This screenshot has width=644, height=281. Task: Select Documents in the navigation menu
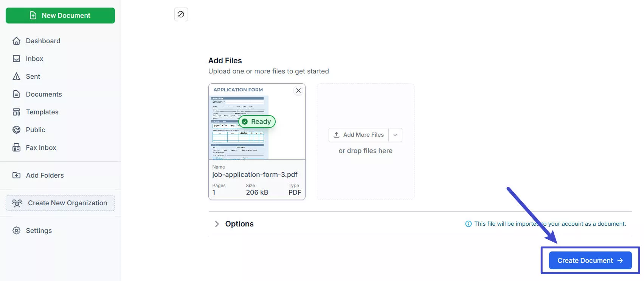click(x=43, y=94)
